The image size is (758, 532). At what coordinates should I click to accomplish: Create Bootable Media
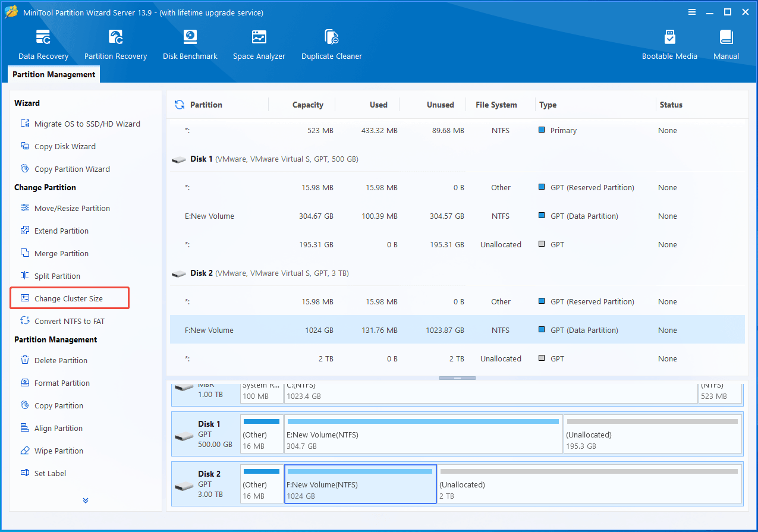pos(669,45)
